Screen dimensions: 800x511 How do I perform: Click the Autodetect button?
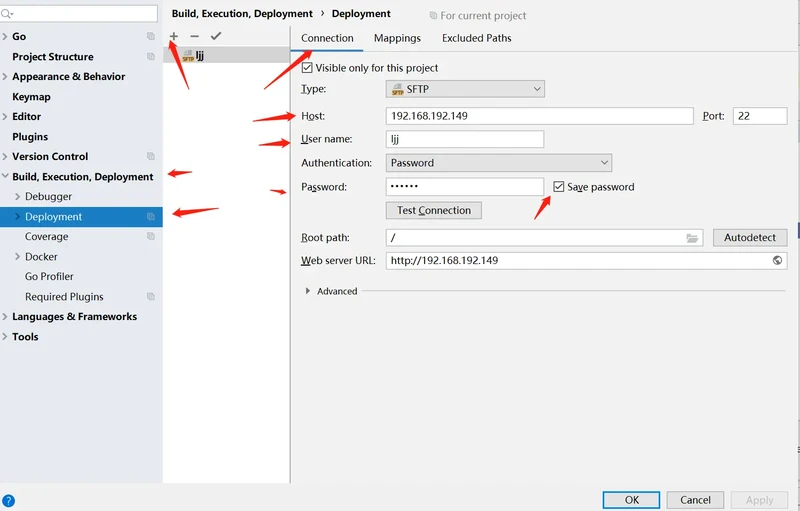pyautogui.click(x=749, y=238)
